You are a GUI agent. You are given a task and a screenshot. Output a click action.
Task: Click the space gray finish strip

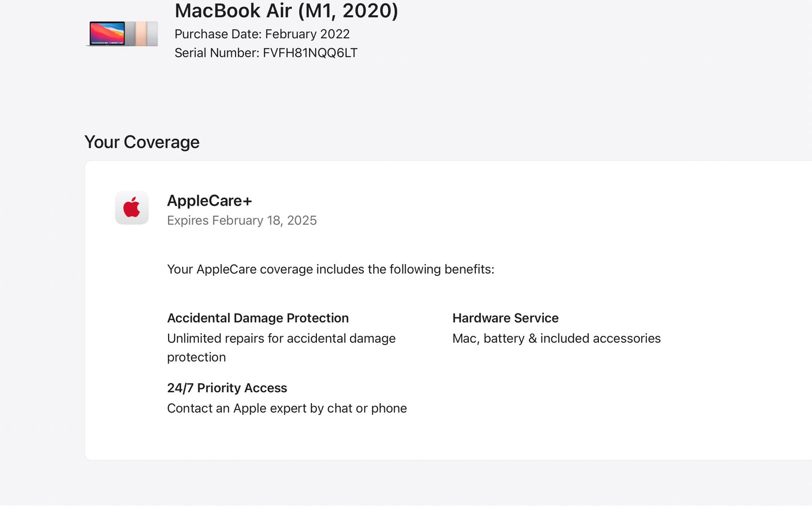(x=130, y=34)
